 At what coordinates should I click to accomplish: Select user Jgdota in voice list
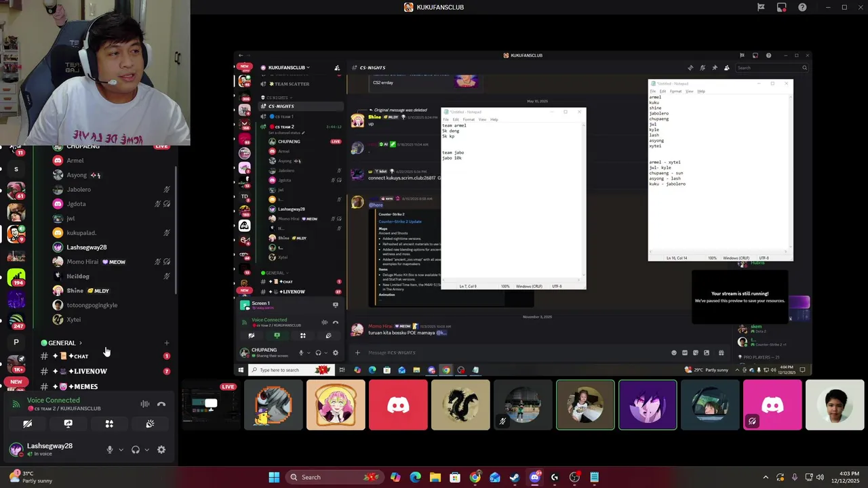click(112, 204)
